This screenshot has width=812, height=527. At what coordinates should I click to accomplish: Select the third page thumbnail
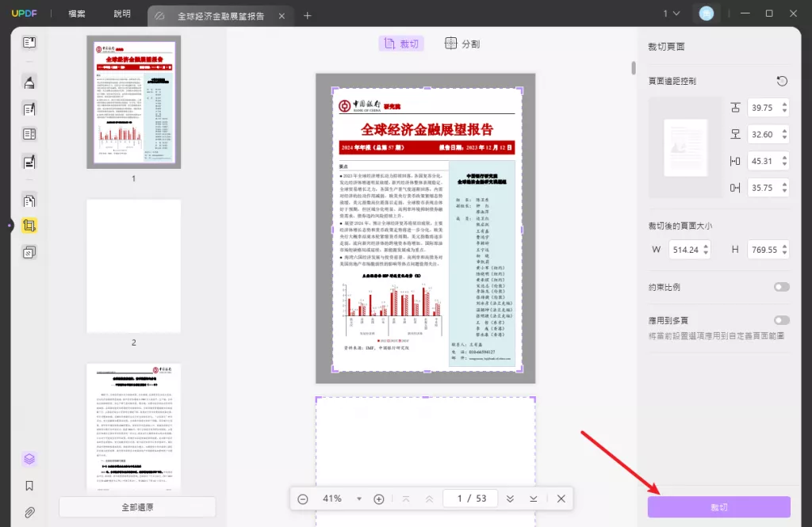pos(133,427)
